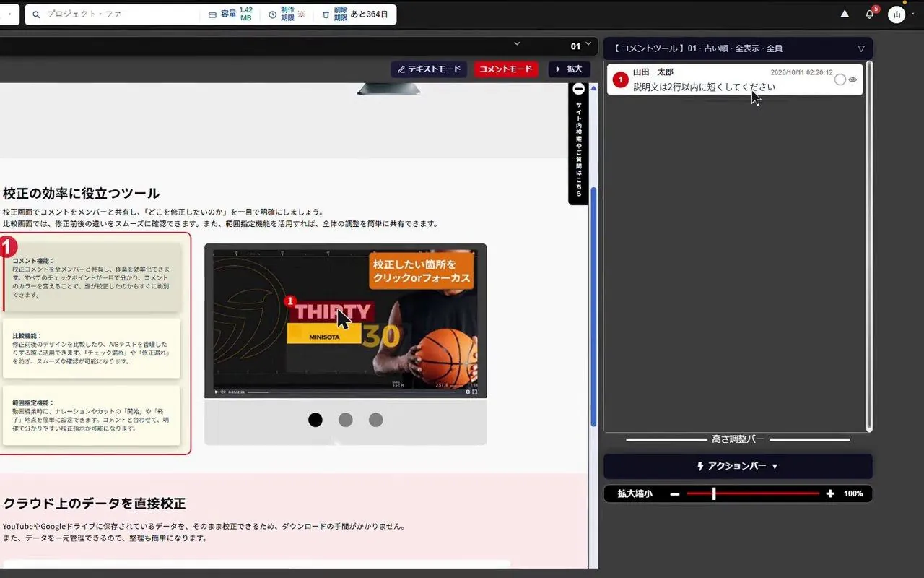Click the round minus icon above the site search tab
Screen dimensions: 924x578
(x=578, y=90)
